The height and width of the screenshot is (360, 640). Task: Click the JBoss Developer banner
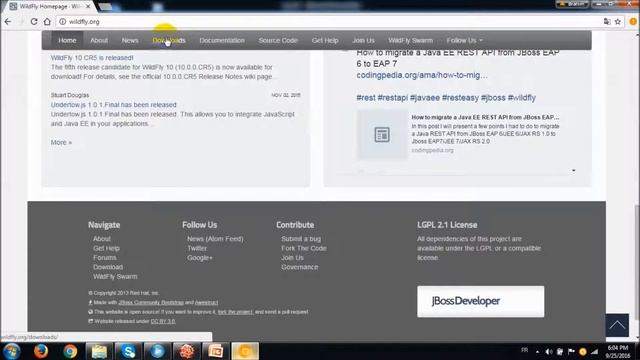click(x=480, y=301)
